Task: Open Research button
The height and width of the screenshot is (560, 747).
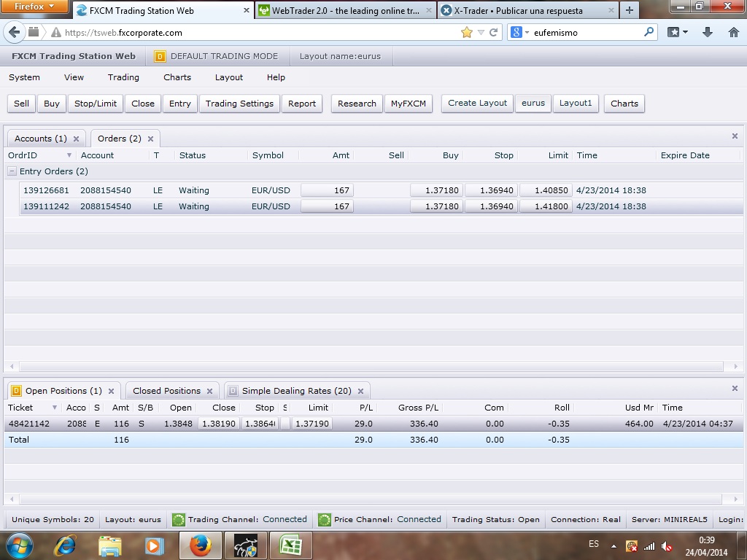Action: (357, 104)
